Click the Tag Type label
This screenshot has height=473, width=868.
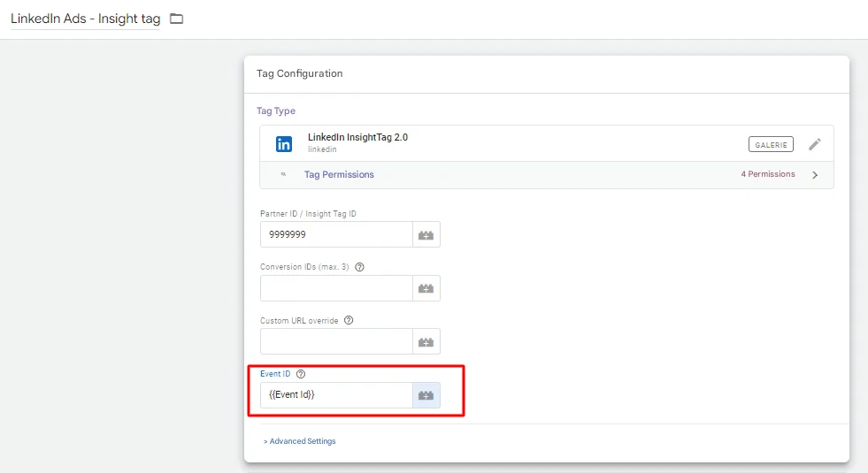tap(276, 111)
